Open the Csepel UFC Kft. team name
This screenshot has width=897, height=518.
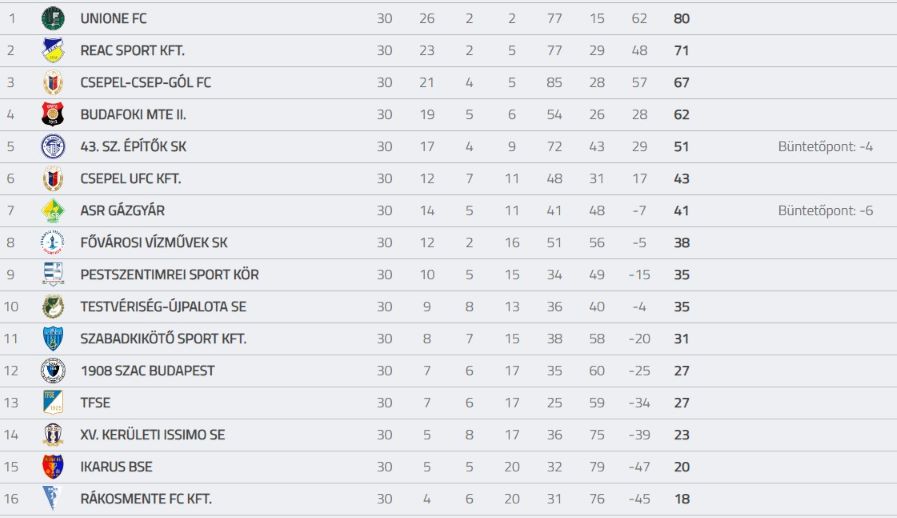[130, 179]
